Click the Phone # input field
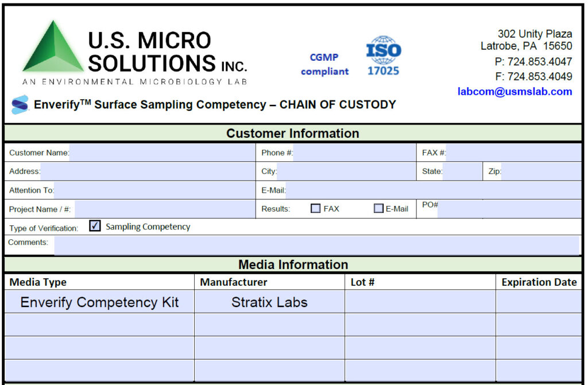 pos(354,153)
